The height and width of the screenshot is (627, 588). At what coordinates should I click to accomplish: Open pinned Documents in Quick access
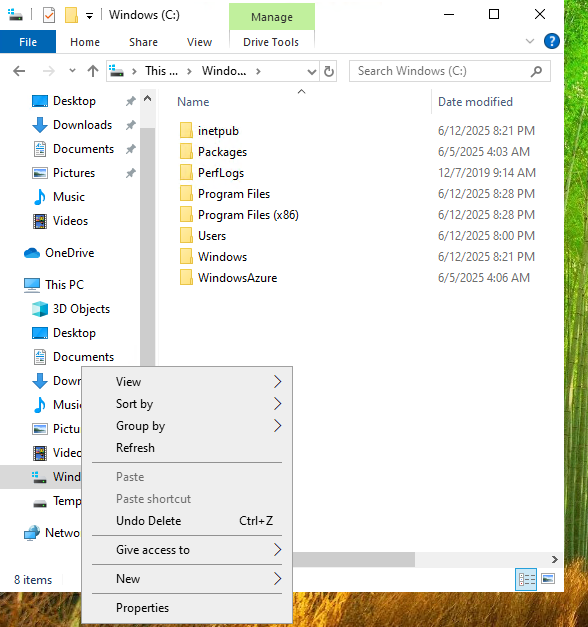[x=83, y=149]
